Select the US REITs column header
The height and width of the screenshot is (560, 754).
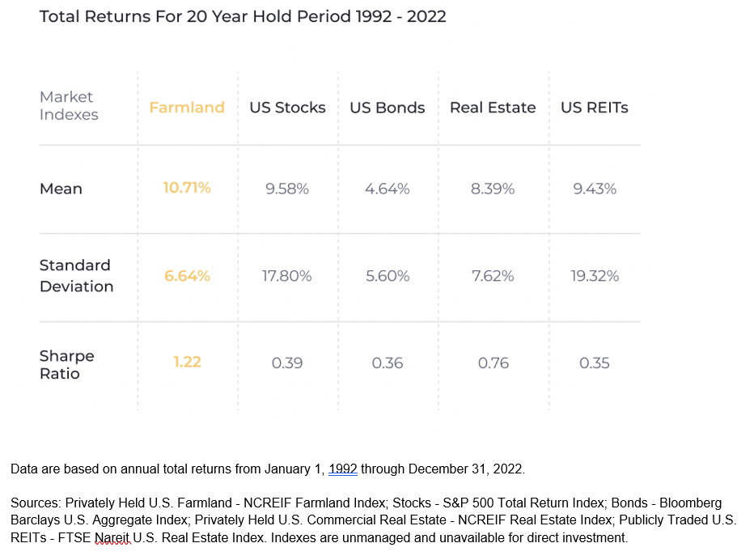pos(595,108)
